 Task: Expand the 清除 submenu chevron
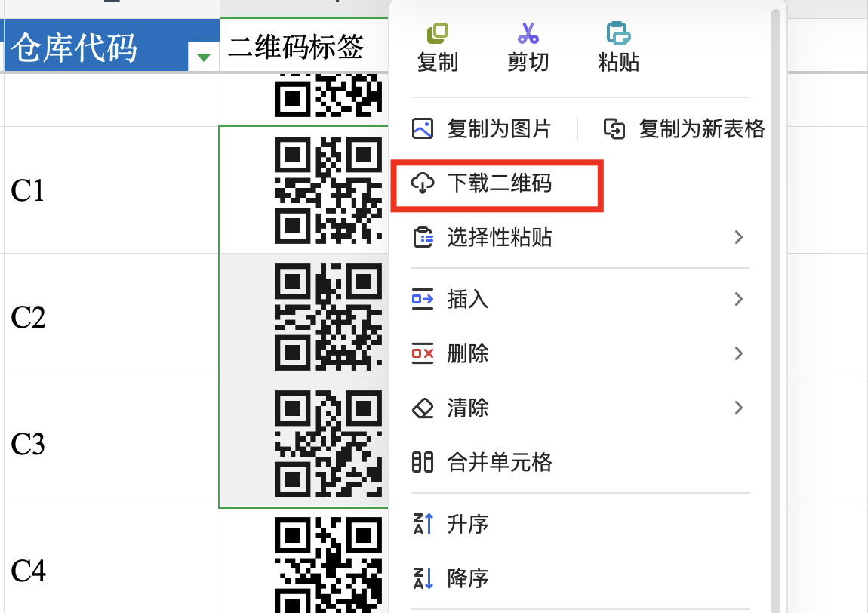(x=738, y=408)
